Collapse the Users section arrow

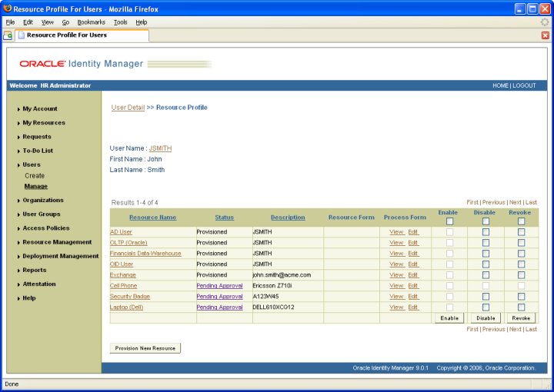[18, 165]
